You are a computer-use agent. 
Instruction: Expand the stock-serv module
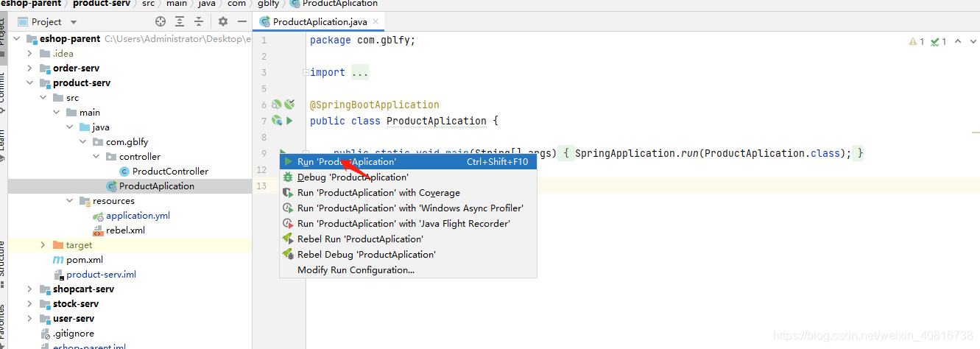(x=29, y=304)
